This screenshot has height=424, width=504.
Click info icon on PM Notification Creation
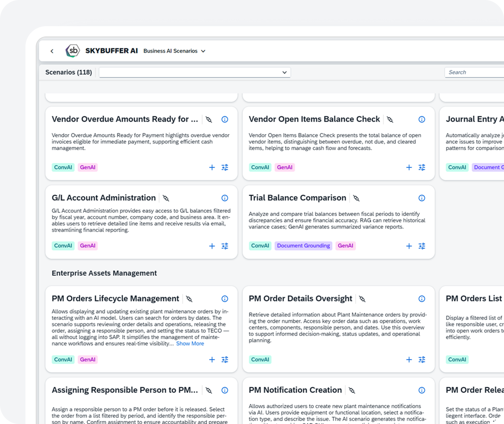click(x=422, y=390)
